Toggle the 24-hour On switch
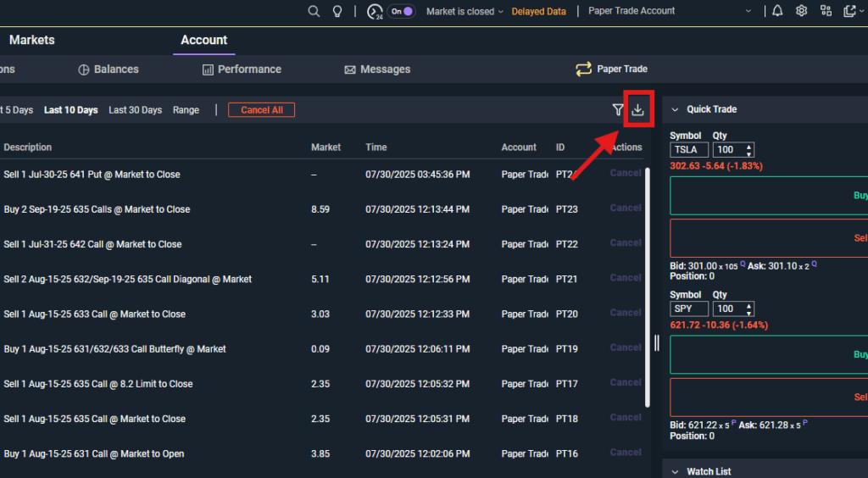Image resolution: width=868 pixels, height=478 pixels. 402,11
